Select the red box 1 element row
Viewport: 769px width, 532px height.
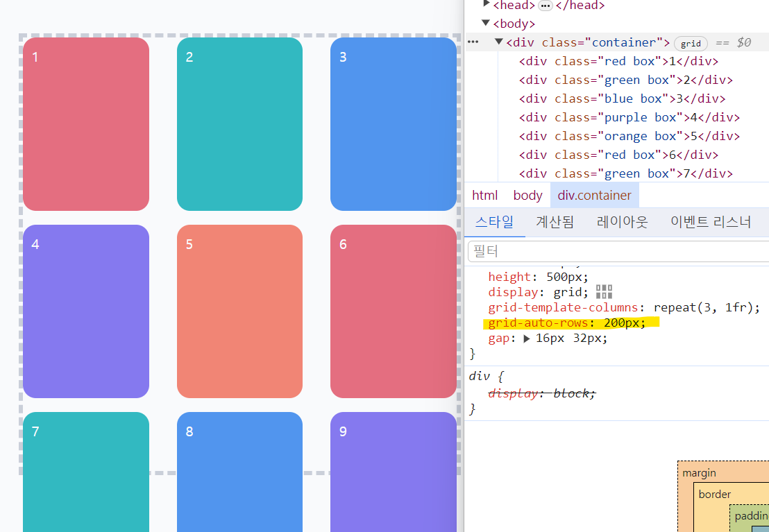pyautogui.click(x=618, y=61)
